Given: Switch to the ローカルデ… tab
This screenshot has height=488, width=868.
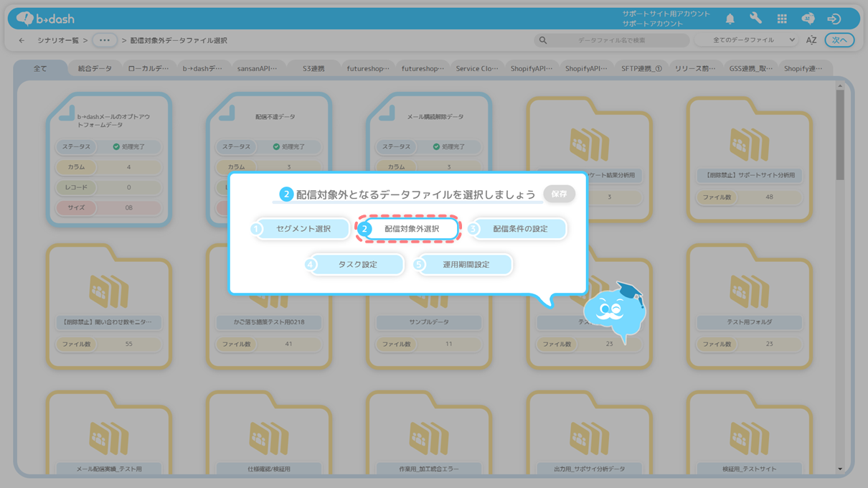Looking at the screenshot, I should click(148, 69).
